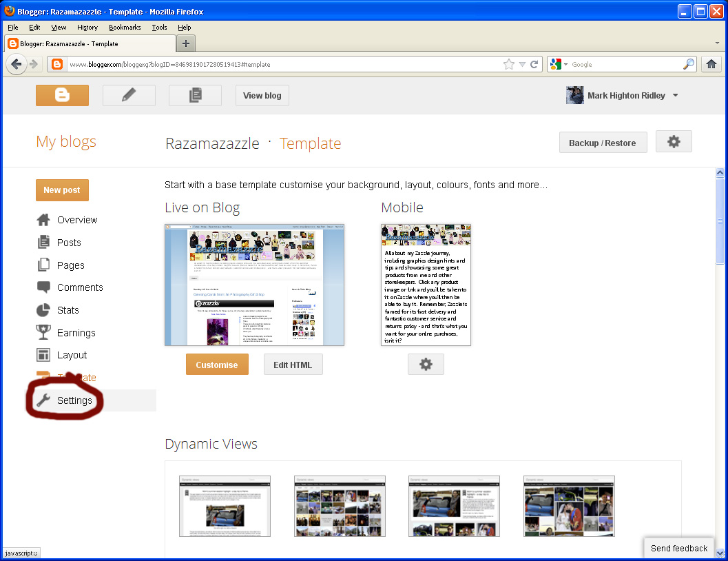Open the Tools menu
This screenshot has height=561, width=728.
(159, 28)
